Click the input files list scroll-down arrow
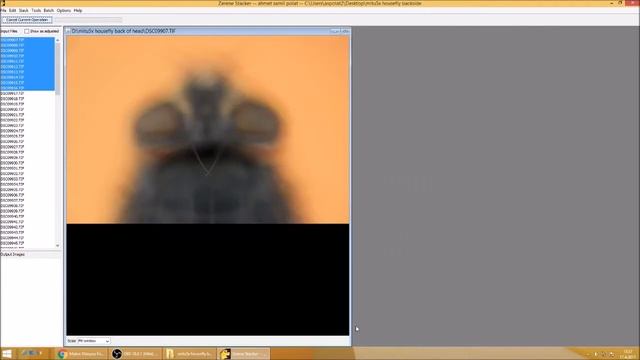640x360 pixels. (x=58, y=245)
